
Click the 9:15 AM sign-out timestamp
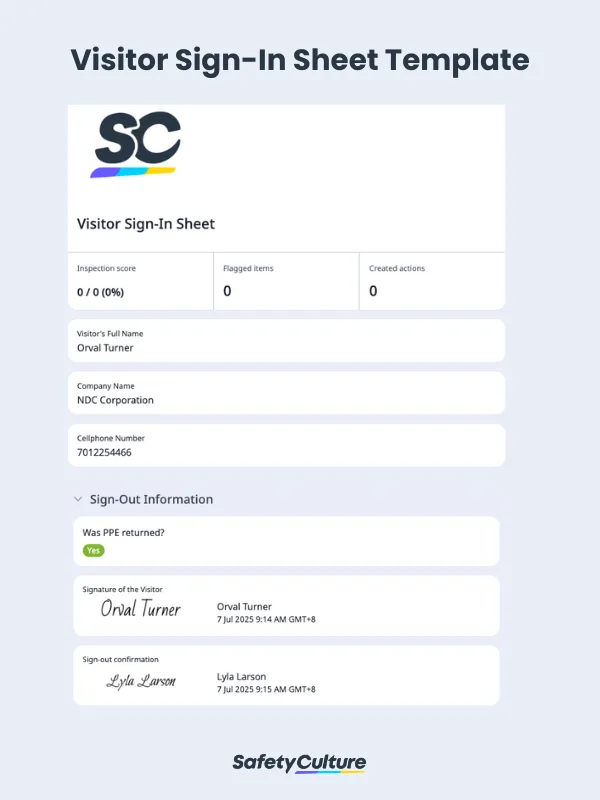point(265,689)
